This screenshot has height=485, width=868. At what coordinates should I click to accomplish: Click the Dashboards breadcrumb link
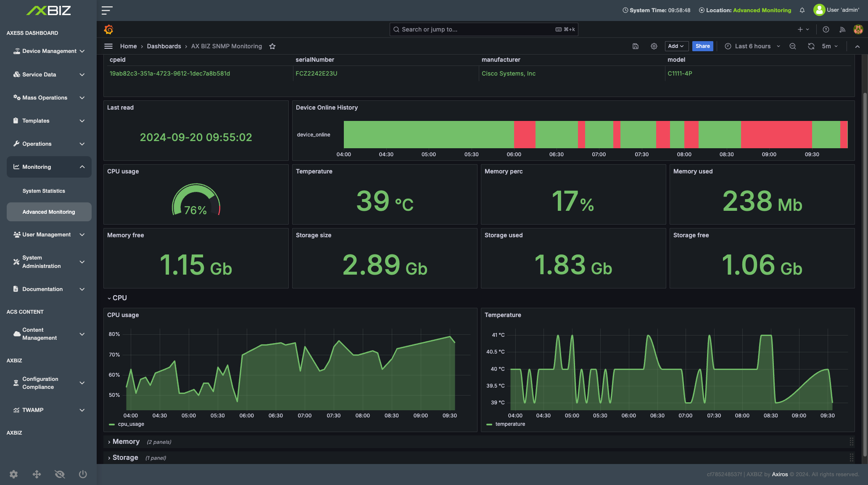pos(164,46)
